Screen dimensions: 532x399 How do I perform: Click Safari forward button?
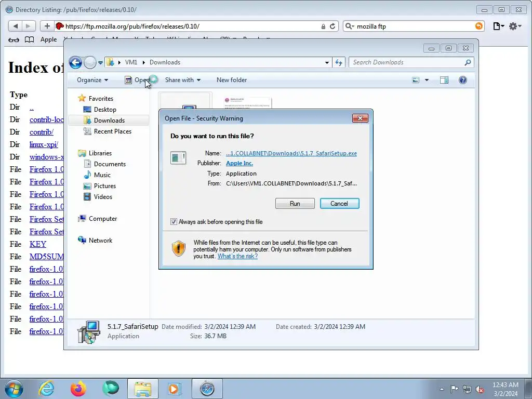[28, 26]
